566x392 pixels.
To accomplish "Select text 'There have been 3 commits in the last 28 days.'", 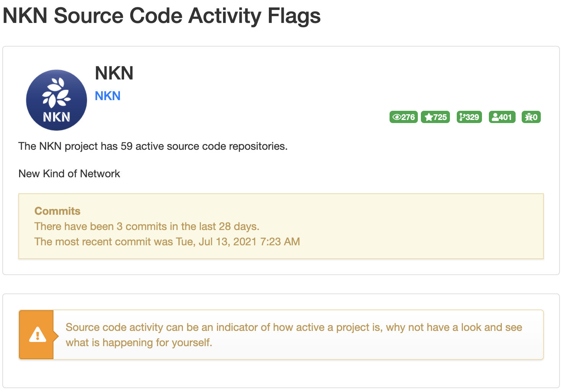I will [147, 226].
